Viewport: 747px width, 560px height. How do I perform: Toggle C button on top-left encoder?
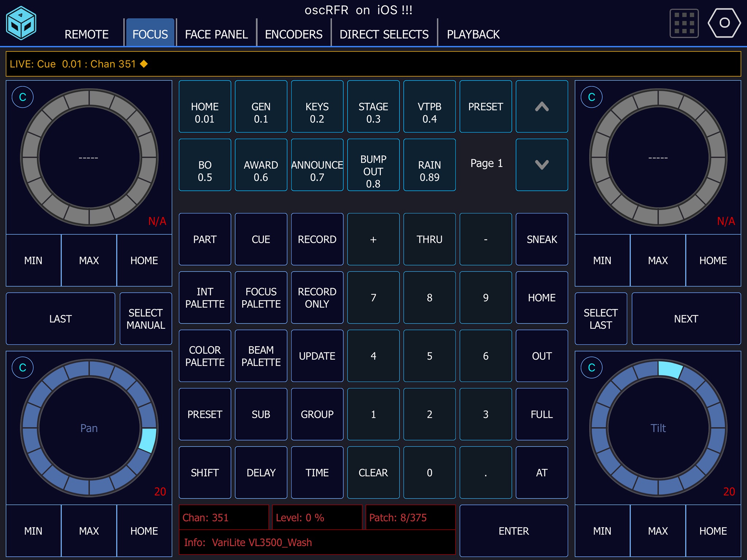point(23,97)
